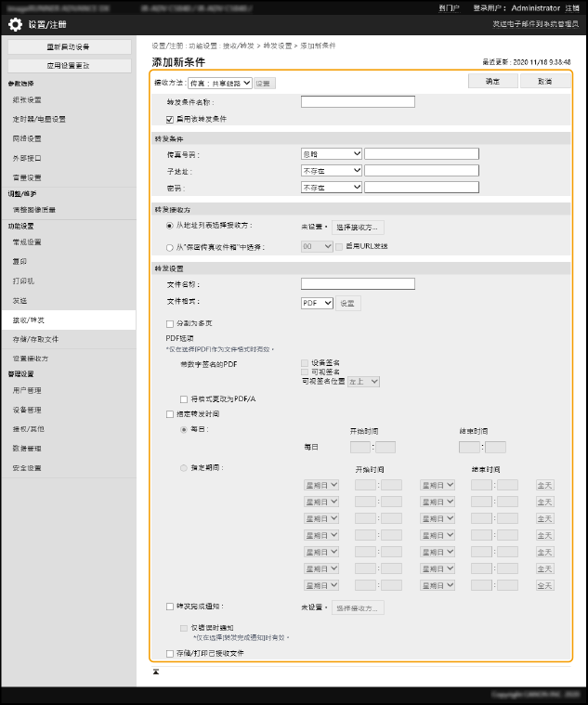Viewport: 588px width, 705px height.
Task: Select 存储/存取文件 sidebar item
Action: coord(35,339)
